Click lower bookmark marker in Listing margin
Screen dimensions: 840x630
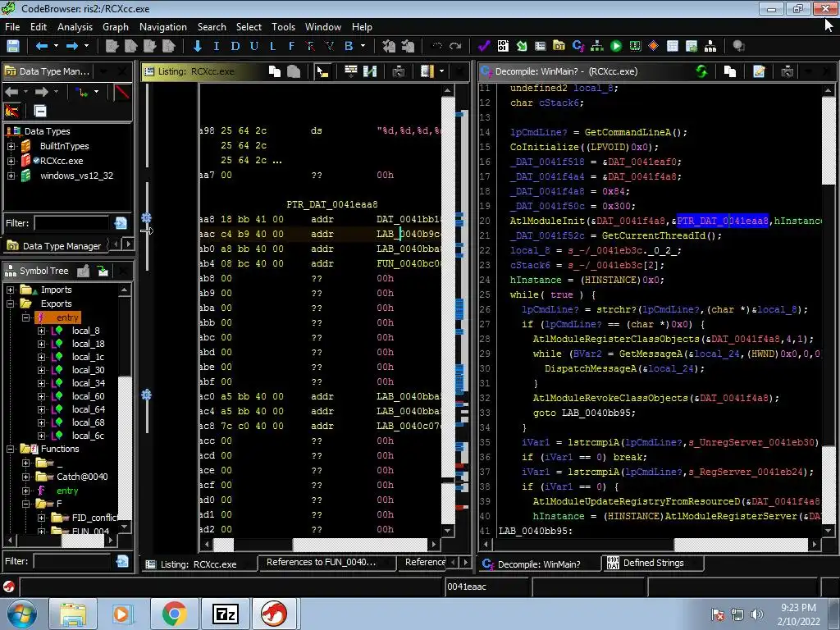pyautogui.click(x=146, y=395)
